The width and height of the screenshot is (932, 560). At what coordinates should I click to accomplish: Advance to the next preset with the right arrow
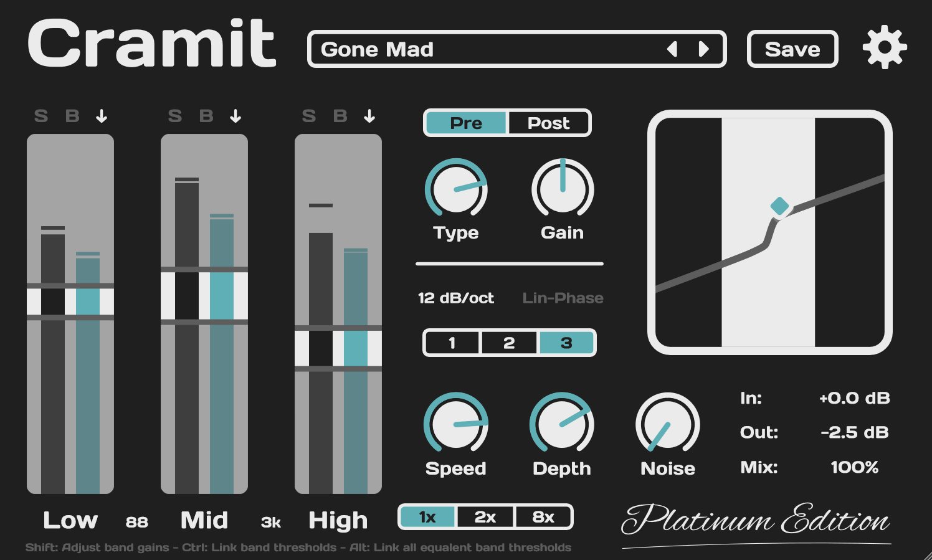pos(705,48)
